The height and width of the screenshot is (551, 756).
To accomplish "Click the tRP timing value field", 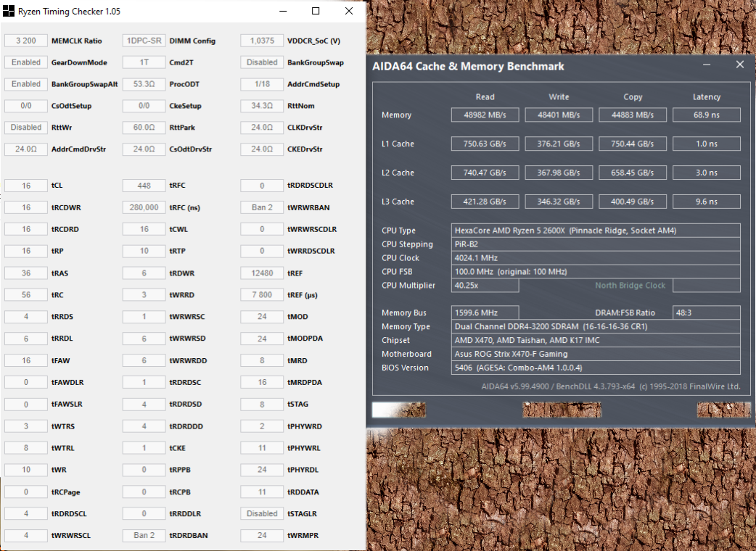I will [x=26, y=251].
